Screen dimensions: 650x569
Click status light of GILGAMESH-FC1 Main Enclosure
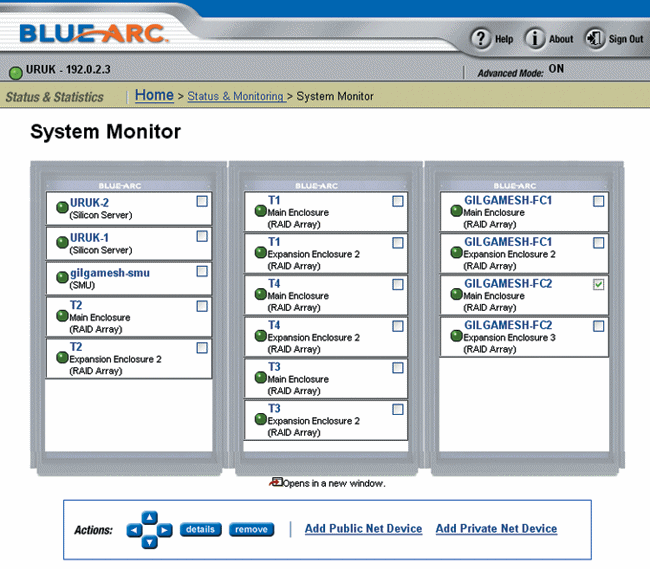[456, 211]
